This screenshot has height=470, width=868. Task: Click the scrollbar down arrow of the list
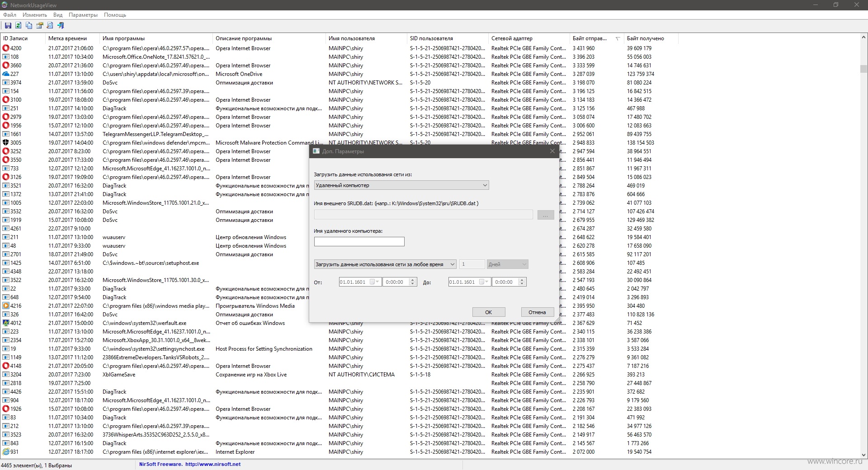pyautogui.click(x=863, y=455)
